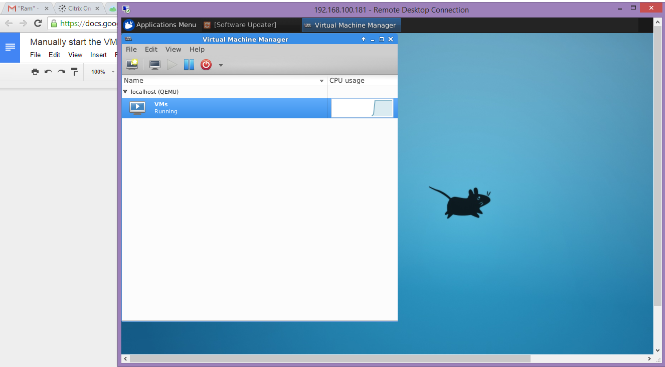Click the CPU usage graph of the VM
This screenshot has width=665, height=367.
(x=362, y=108)
